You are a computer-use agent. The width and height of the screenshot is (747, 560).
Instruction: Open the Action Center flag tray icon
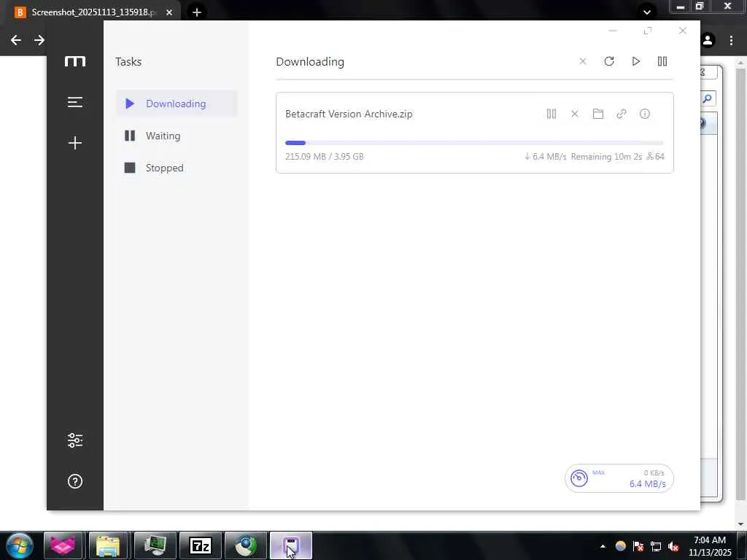click(638, 546)
